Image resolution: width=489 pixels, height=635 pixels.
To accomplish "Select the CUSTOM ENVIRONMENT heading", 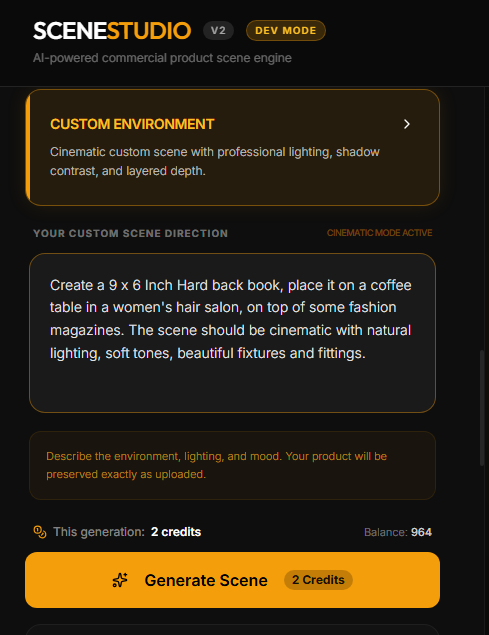I will 132,124.
